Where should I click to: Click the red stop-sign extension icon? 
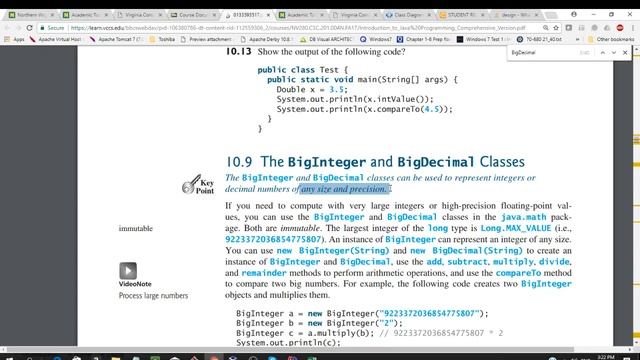[620, 28]
